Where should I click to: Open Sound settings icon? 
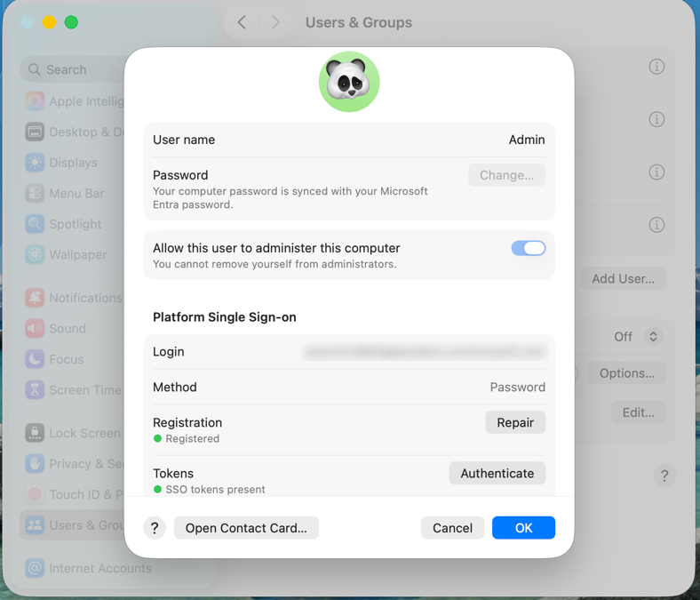pos(35,328)
